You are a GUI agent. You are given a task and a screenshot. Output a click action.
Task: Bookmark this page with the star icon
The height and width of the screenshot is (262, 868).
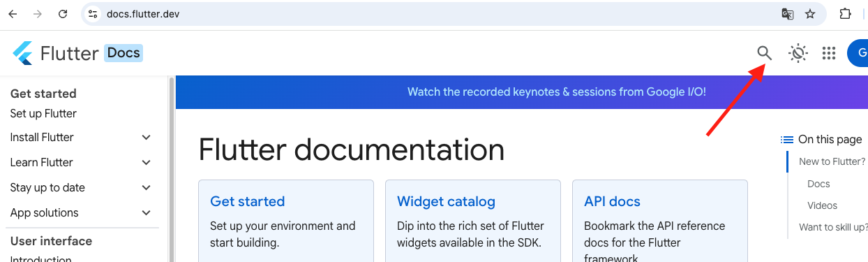(x=810, y=14)
